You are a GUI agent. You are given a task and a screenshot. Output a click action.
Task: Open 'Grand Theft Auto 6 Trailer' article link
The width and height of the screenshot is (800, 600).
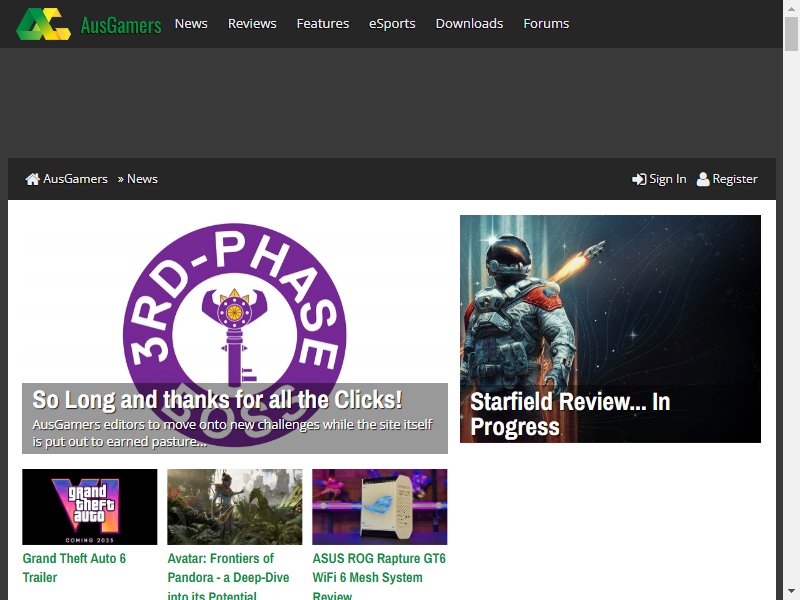[74, 568]
